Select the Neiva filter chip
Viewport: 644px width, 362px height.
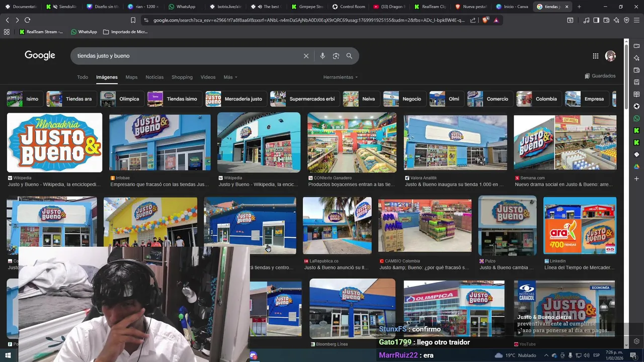[361, 99]
